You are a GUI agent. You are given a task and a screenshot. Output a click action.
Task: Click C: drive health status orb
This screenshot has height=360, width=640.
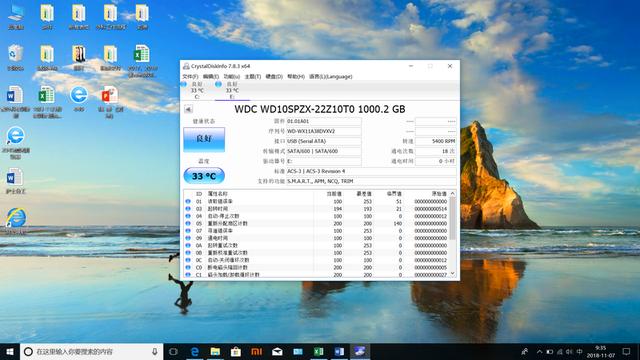pyautogui.click(x=184, y=84)
